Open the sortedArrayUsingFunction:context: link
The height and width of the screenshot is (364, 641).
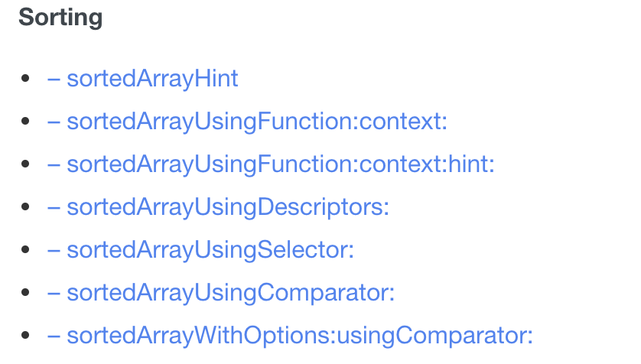pos(247,122)
